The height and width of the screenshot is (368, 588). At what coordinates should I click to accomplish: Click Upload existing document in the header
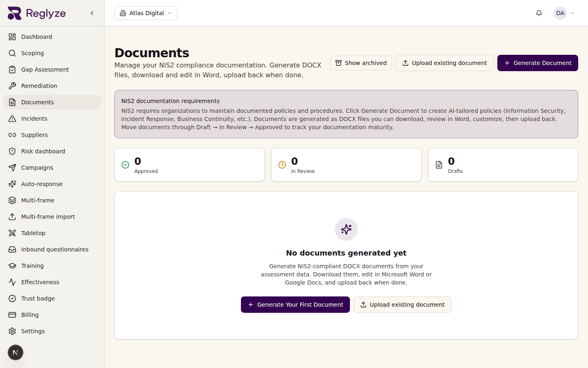coord(445,63)
